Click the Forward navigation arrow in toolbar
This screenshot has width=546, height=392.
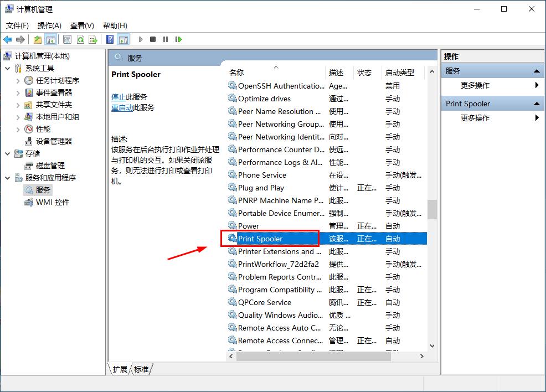(x=20, y=39)
